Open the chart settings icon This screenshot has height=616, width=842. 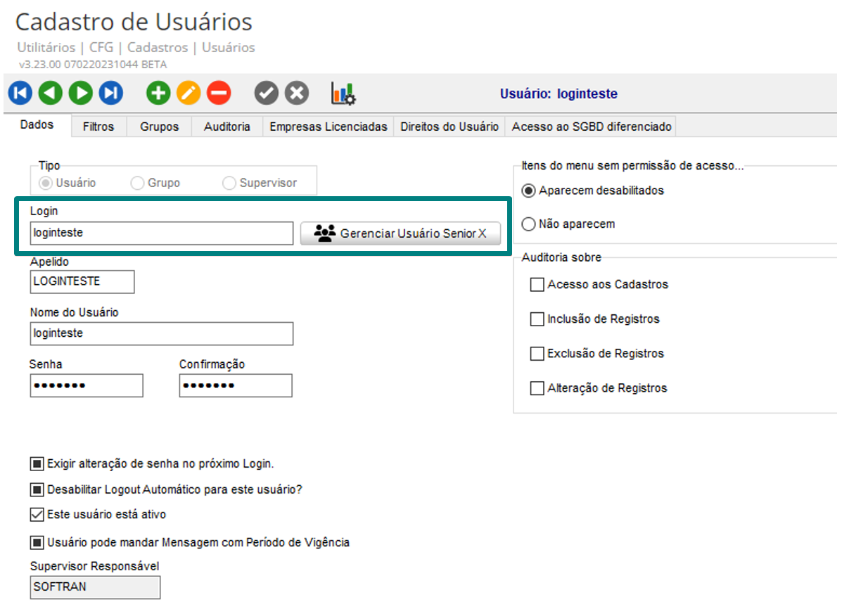(x=343, y=94)
